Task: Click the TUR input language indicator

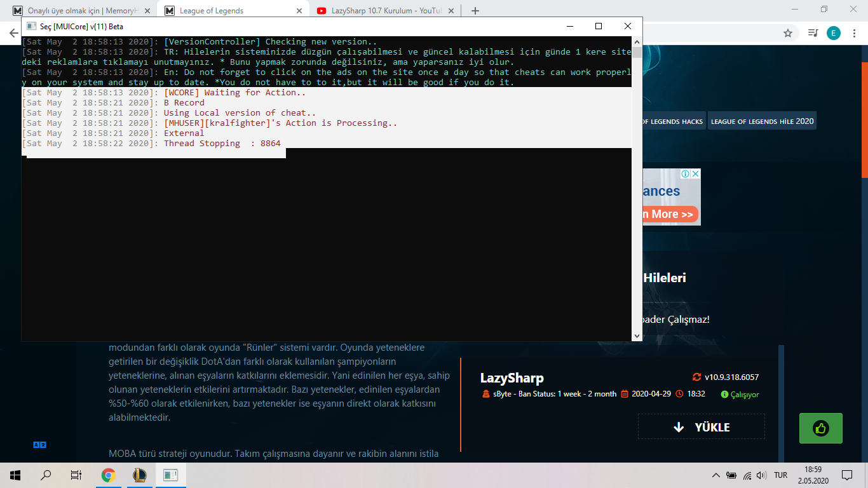Action: [x=781, y=475]
